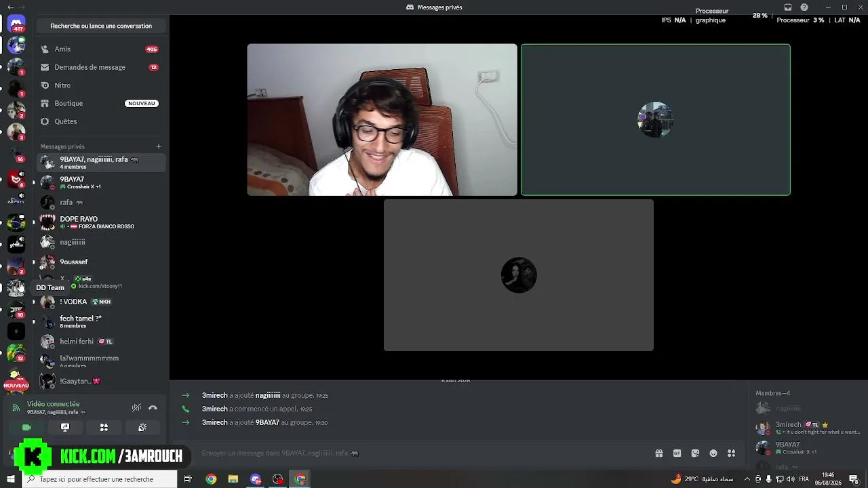Open the 29°C weather widget in the taskbar
Viewport: 868px width, 488px height.
point(702,479)
